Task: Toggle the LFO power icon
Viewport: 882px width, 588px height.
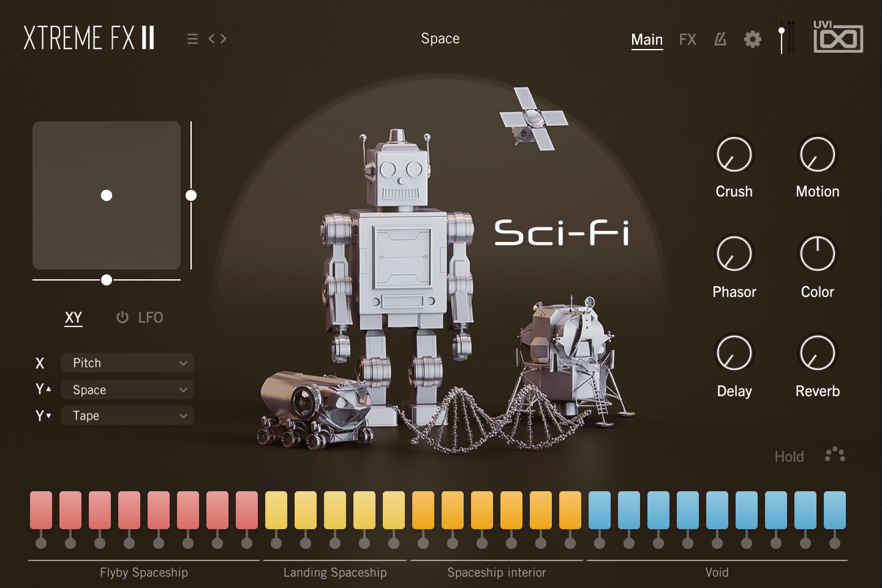Action: (x=122, y=317)
